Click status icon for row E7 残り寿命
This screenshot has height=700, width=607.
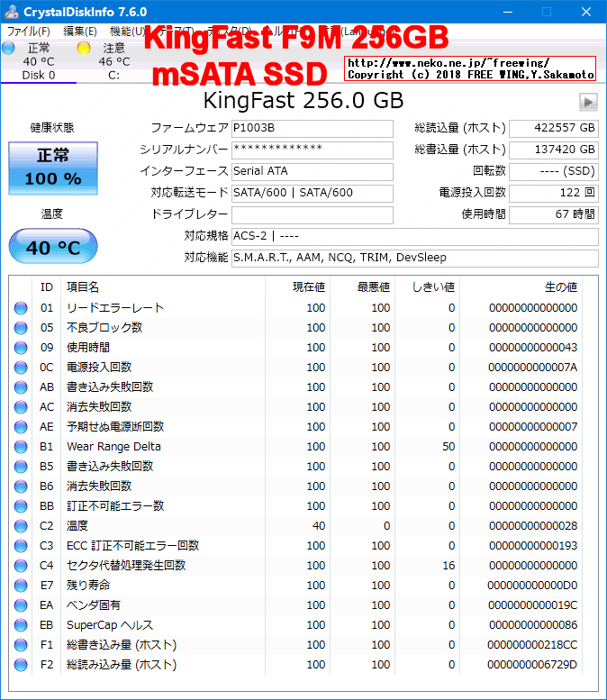tap(21, 586)
